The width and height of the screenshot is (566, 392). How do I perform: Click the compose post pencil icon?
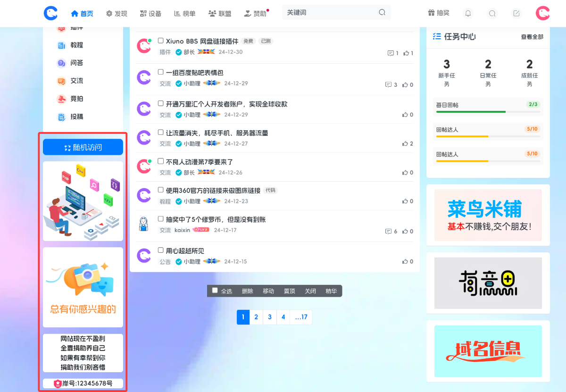(x=516, y=14)
